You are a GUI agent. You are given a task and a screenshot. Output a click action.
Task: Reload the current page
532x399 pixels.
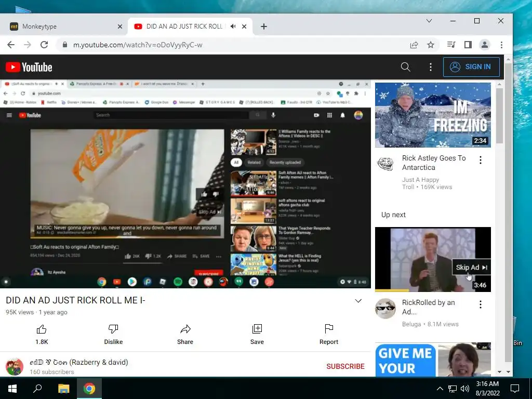click(44, 45)
